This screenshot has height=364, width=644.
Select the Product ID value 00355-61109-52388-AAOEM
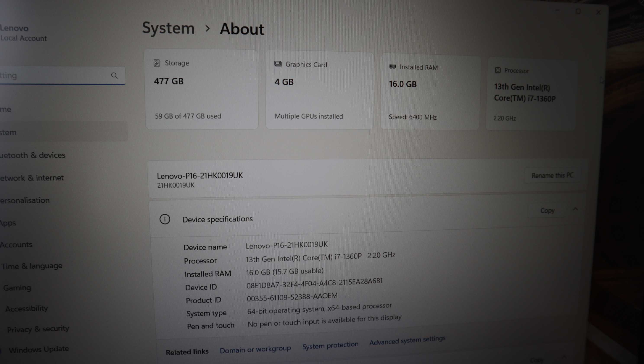pyautogui.click(x=292, y=297)
